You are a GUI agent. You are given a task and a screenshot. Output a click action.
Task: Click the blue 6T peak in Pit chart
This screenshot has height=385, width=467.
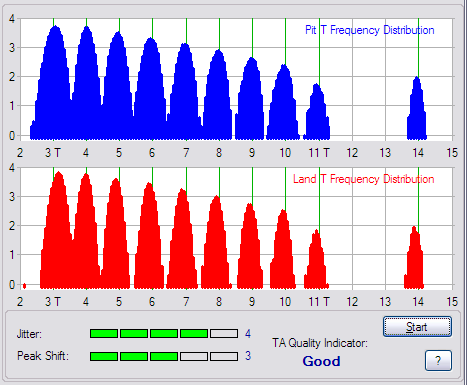click(x=151, y=88)
